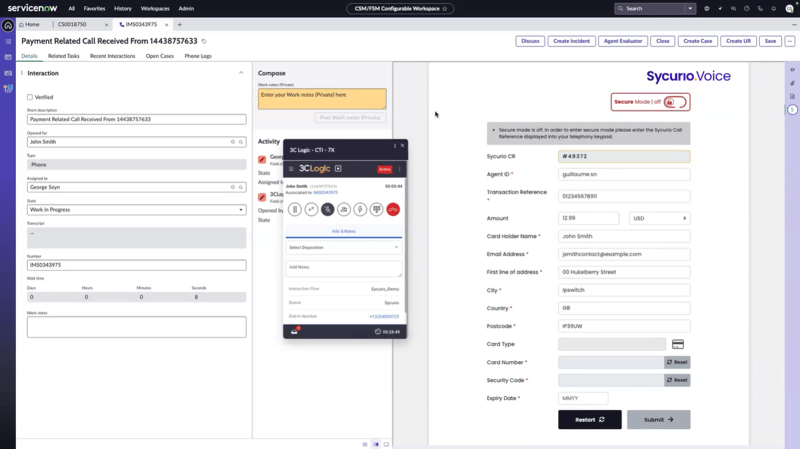Click the lookup icon in Assigned to field
Viewport: 800px width, 449px height.
coord(241,187)
